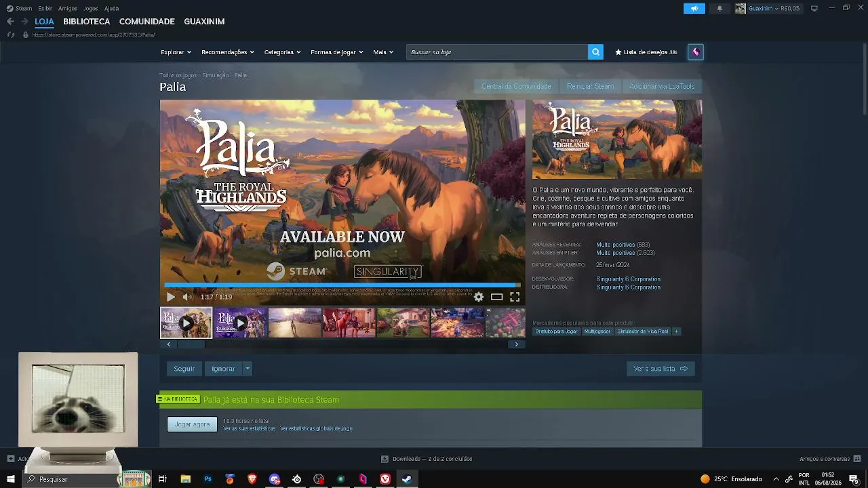Click the Add a game plus icon

(x=10, y=459)
